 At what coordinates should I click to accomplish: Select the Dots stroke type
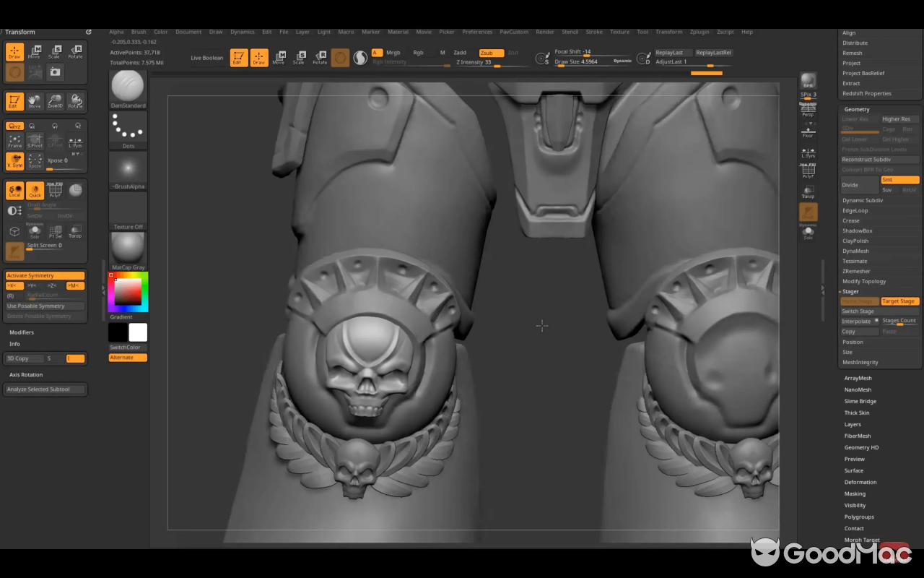(128, 130)
